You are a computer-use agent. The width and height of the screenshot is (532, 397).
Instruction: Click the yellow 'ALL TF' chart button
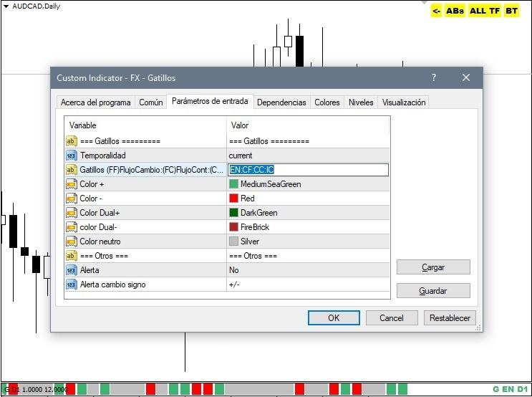tap(485, 11)
